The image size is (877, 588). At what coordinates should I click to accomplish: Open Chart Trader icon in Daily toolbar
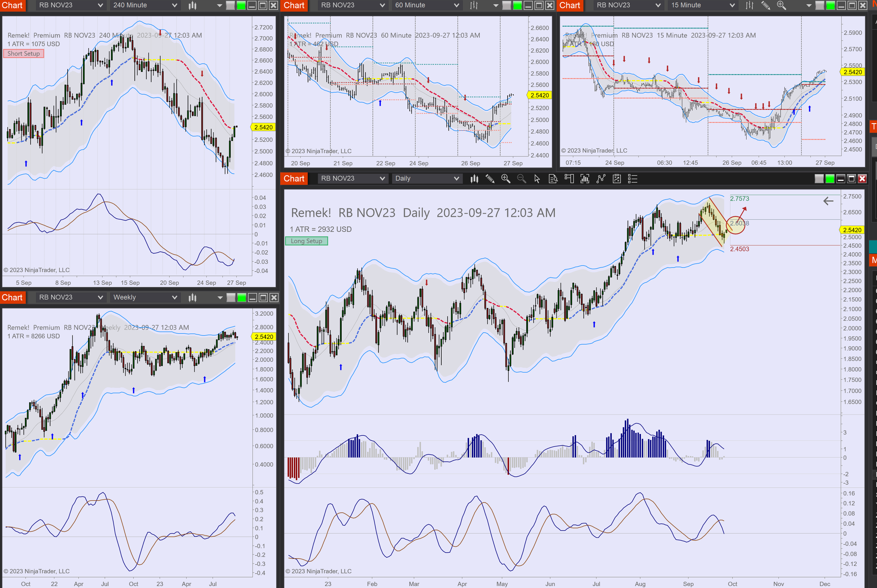(569, 179)
